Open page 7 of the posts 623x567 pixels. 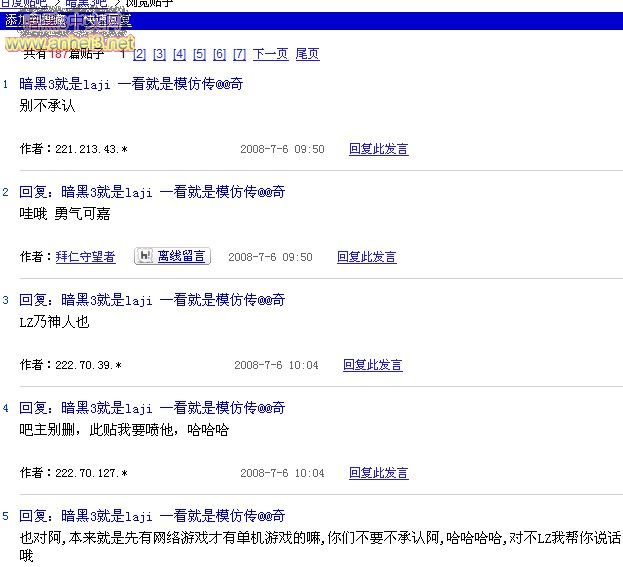[x=239, y=54]
